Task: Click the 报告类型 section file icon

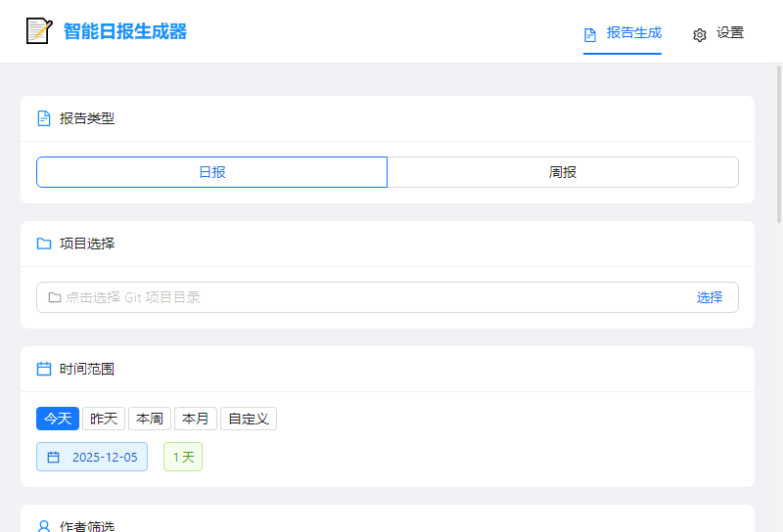Action: [x=44, y=118]
